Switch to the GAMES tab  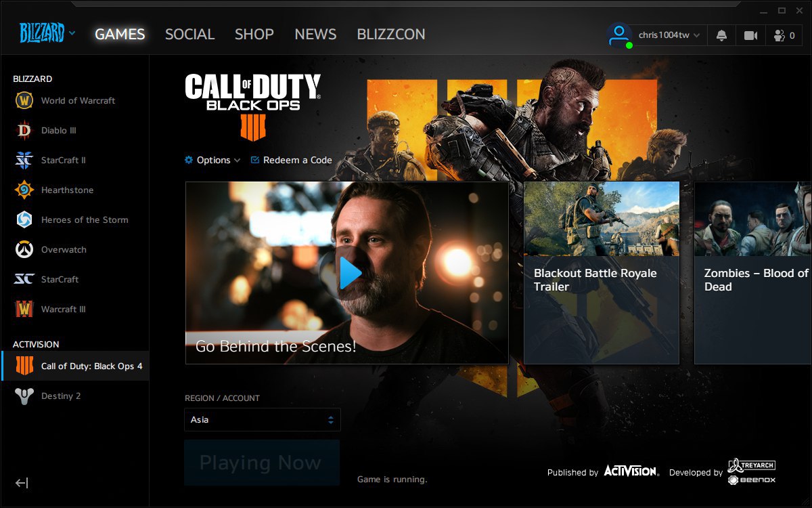point(120,34)
